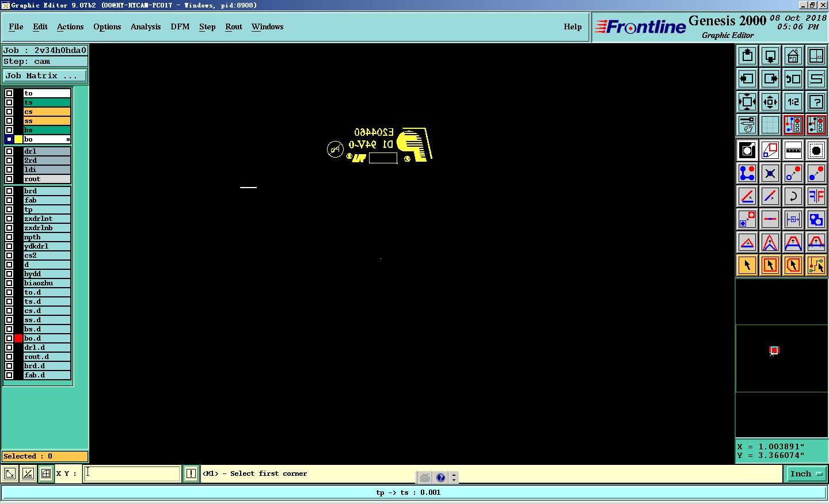Click the Step: cam label button
This screenshot has width=829, height=504.
click(x=45, y=62)
